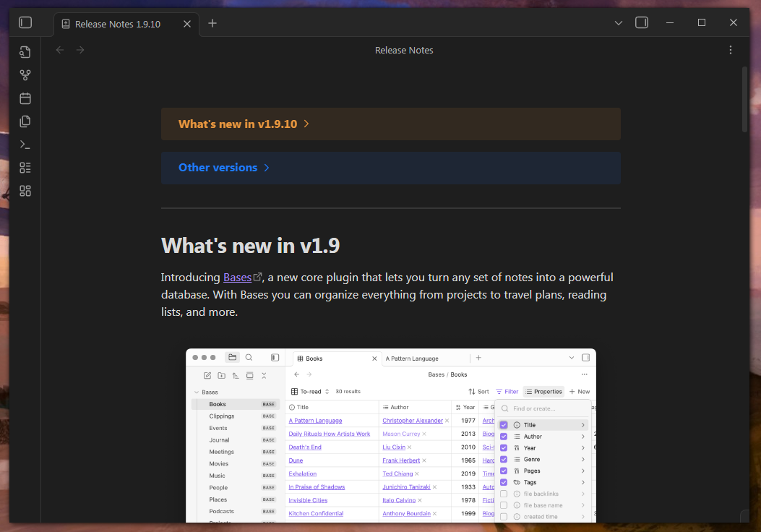Screen dimensions: 761x532
Task: Click the vertical scrollbar thumb
Action: [744, 100]
